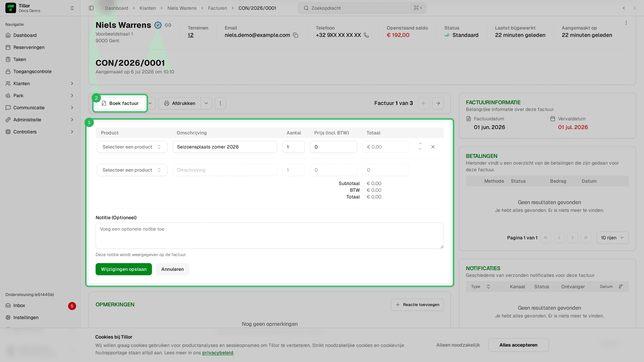Click the optional note textarea
Screen dimensions: 644x362
270,236
